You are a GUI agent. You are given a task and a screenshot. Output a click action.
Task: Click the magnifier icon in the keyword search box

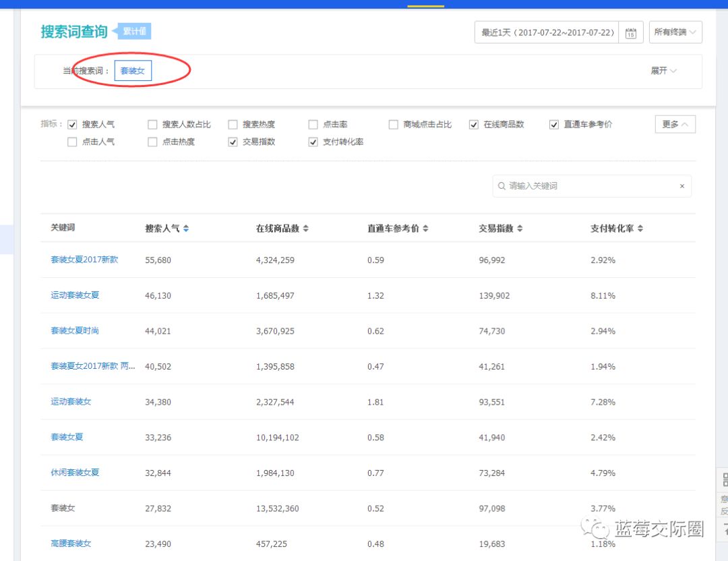point(502,186)
